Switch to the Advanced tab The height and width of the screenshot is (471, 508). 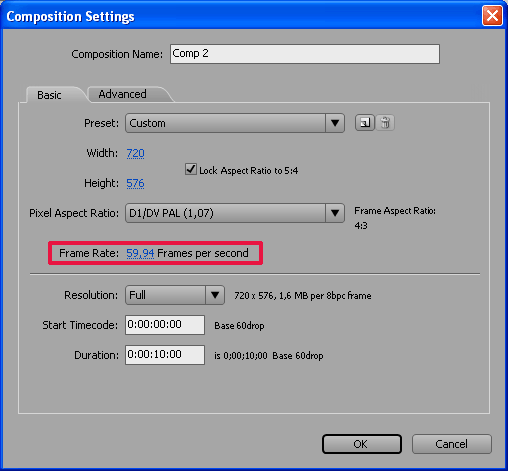point(122,94)
